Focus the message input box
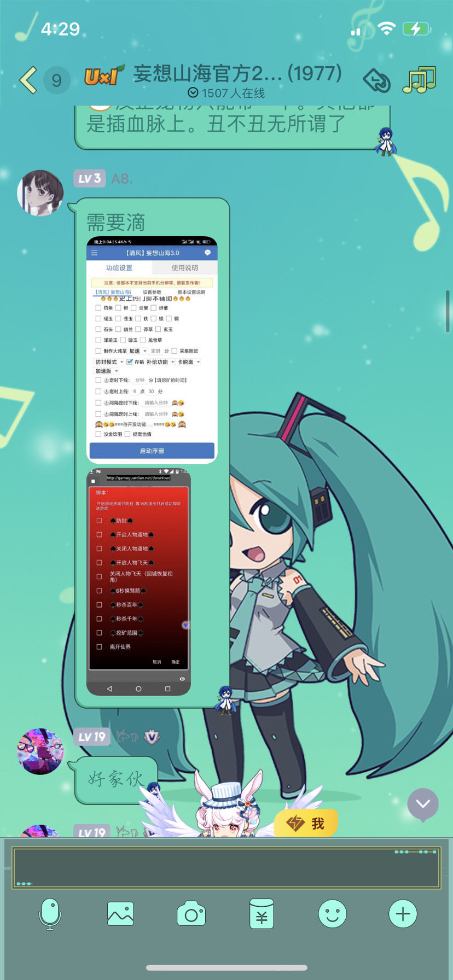Screen dimensions: 453x980 (226, 868)
